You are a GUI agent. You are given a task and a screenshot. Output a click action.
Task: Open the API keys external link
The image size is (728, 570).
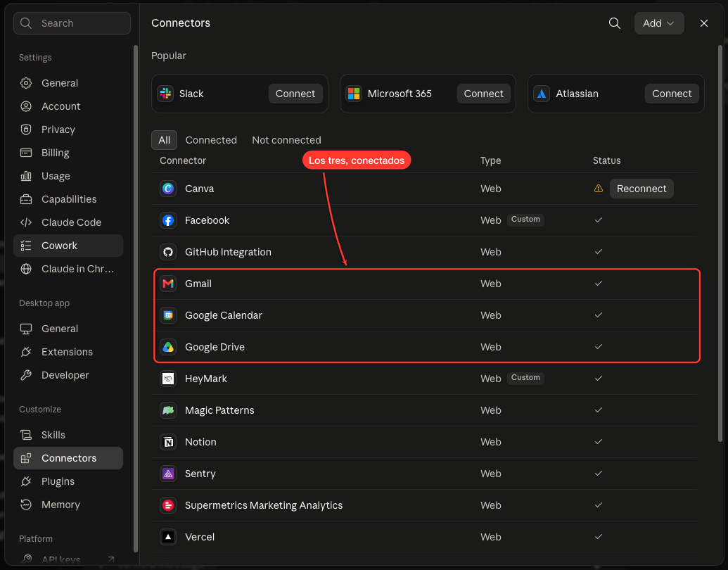(x=68, y=559)
